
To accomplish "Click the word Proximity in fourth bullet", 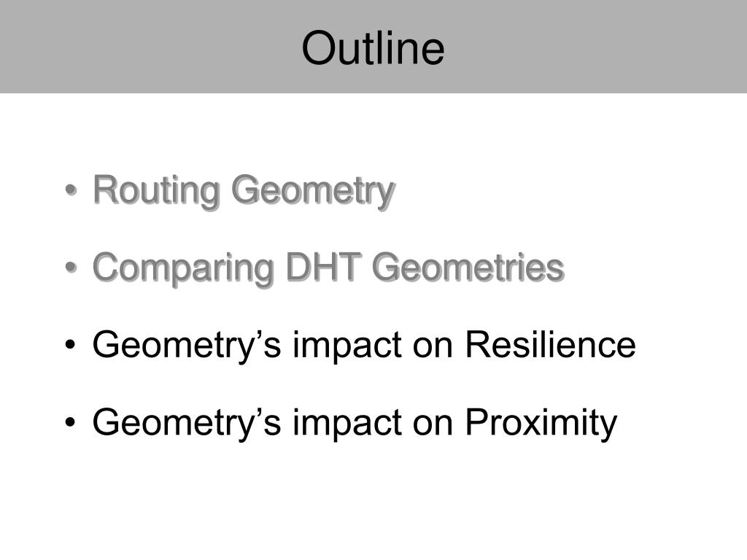I will (x=542, y=423).
